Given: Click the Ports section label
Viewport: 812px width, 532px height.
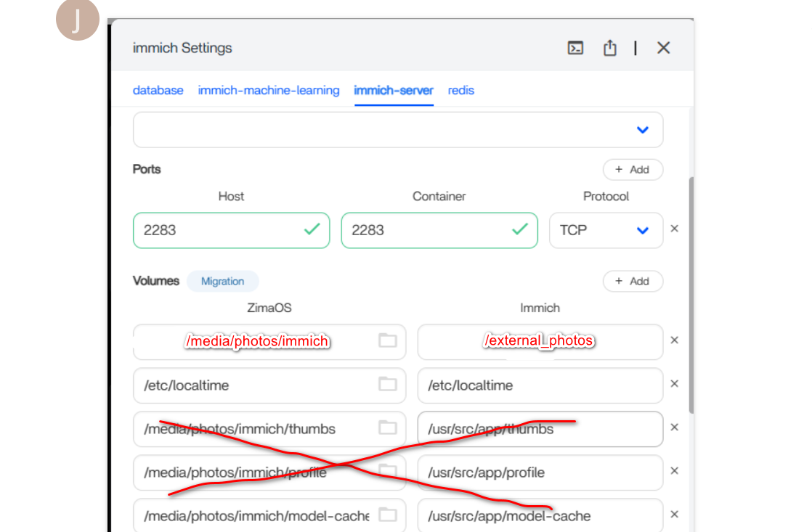Looking at the screenshot, I should (147, 169).
